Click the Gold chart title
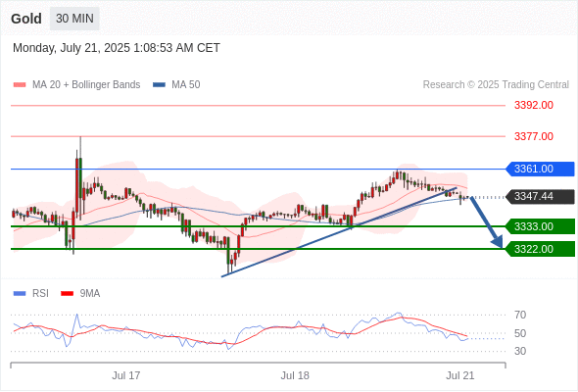 click(x=26, y=19)
